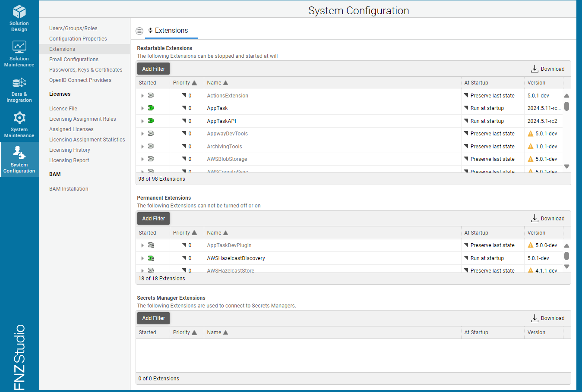Select the System Configuration module
582x392 pixels.
pyautogui.click(x=19, y=160)
